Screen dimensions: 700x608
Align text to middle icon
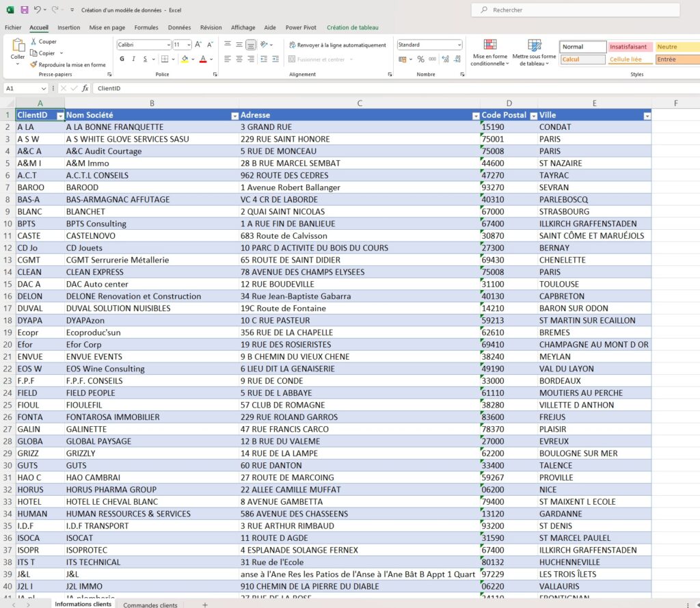239,44
